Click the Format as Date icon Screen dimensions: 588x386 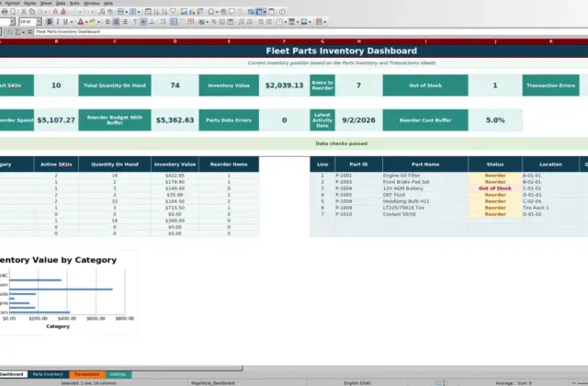[x=231, y=22]
